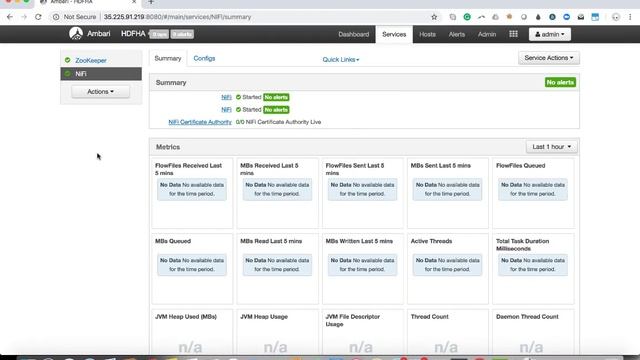
Task: Click Not Secure site info icon
Action: point(56,17)
